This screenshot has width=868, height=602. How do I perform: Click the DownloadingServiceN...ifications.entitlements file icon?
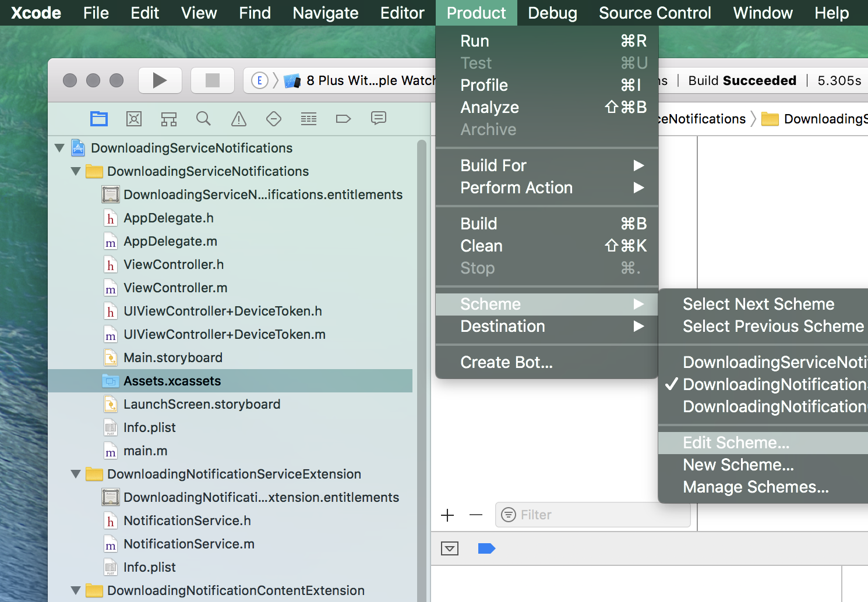[111, 194]
